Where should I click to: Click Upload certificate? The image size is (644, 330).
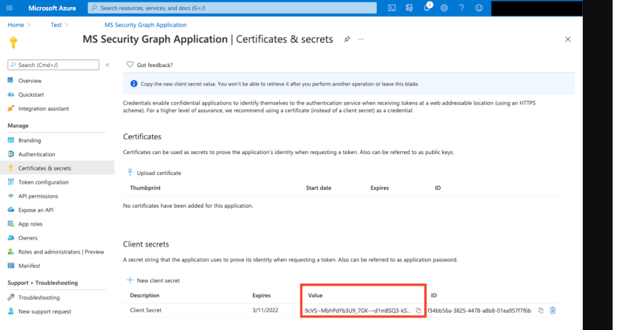(154, 173)
